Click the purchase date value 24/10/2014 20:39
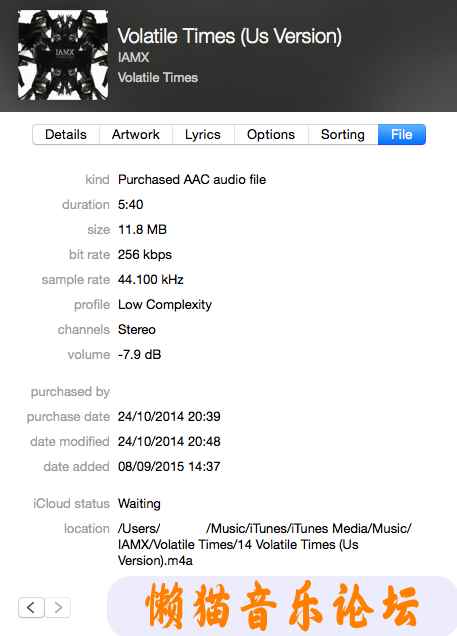Viewport: 457px width, 636px height. click(x=169, y=417)
